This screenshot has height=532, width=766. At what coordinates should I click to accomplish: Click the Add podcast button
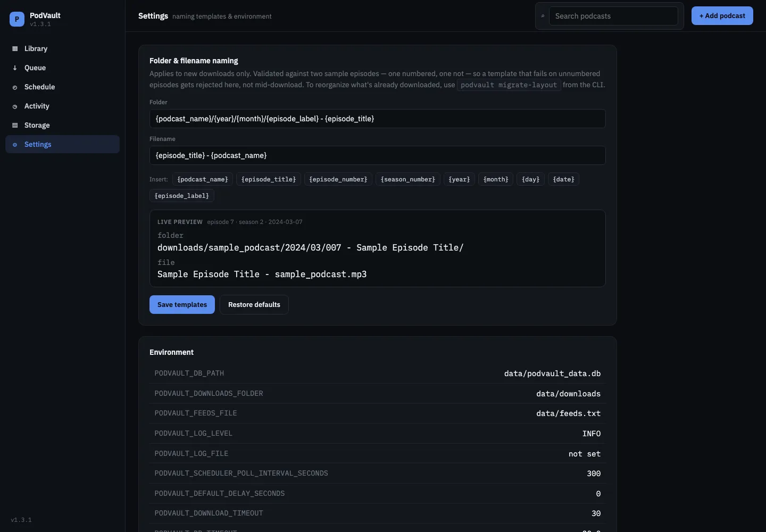point(722,15)
